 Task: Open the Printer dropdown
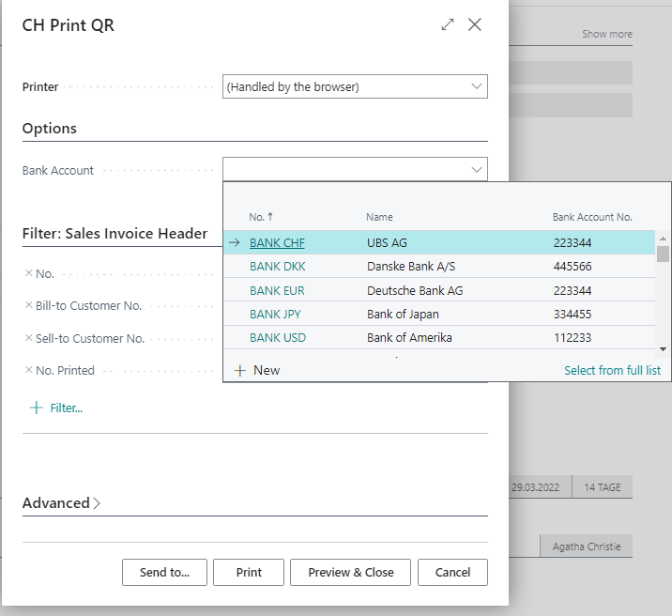click(x=475, y=86)
